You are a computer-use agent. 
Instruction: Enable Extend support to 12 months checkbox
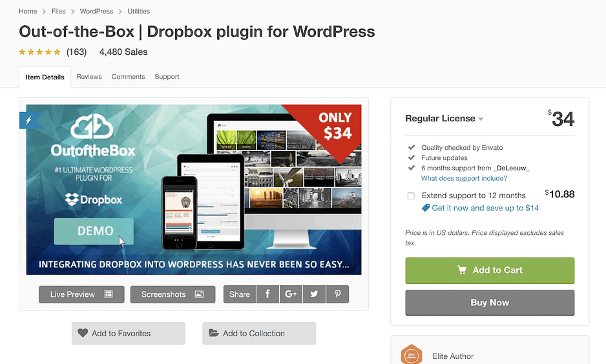coord(411,196)
